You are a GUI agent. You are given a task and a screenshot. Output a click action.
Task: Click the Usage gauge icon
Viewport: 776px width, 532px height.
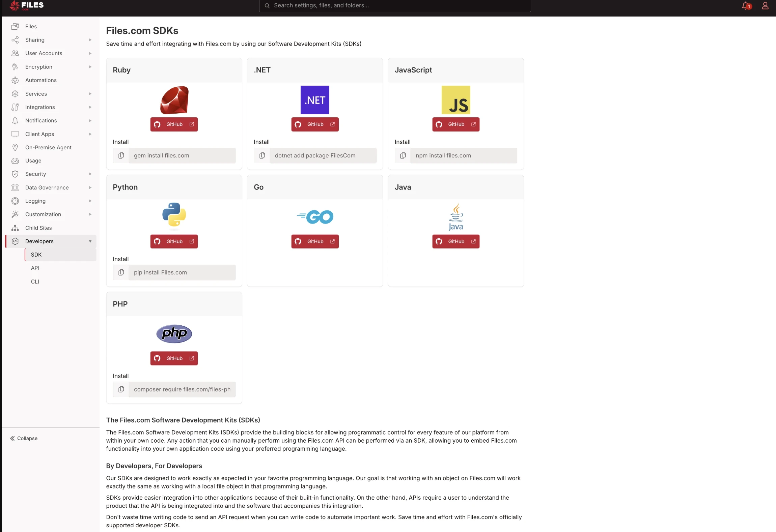[15, 161]
